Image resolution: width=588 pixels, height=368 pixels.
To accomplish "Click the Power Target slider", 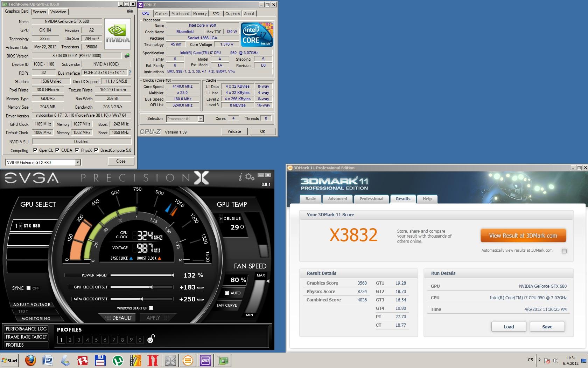I will tap(142, 275).
